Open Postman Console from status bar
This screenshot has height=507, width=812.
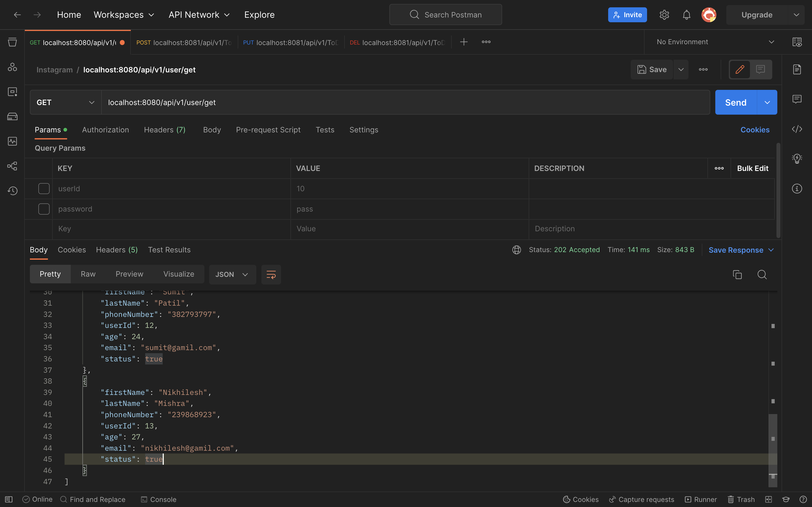click(x=158, y=499)
